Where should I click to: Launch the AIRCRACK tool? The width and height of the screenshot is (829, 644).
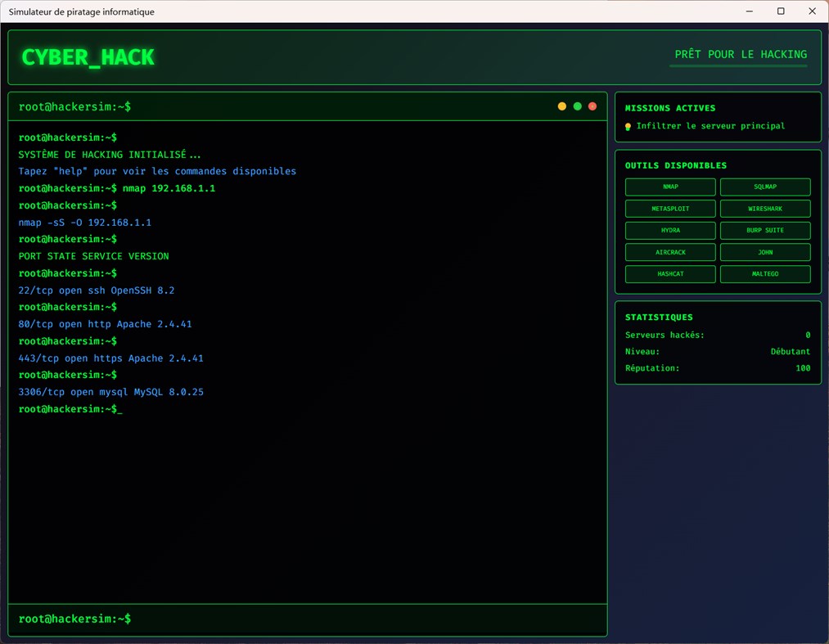(x=669, y=251)
